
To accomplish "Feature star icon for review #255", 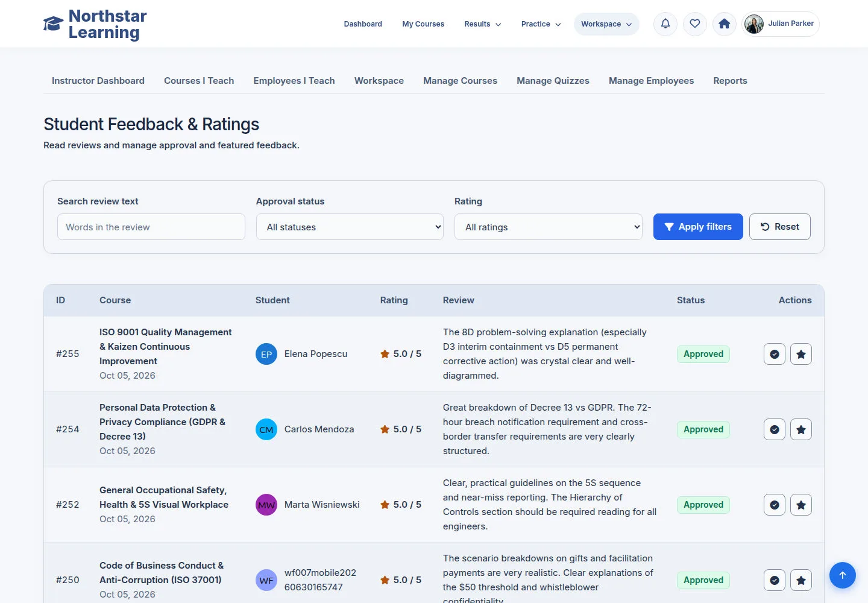I will click(x=801, y=354).
